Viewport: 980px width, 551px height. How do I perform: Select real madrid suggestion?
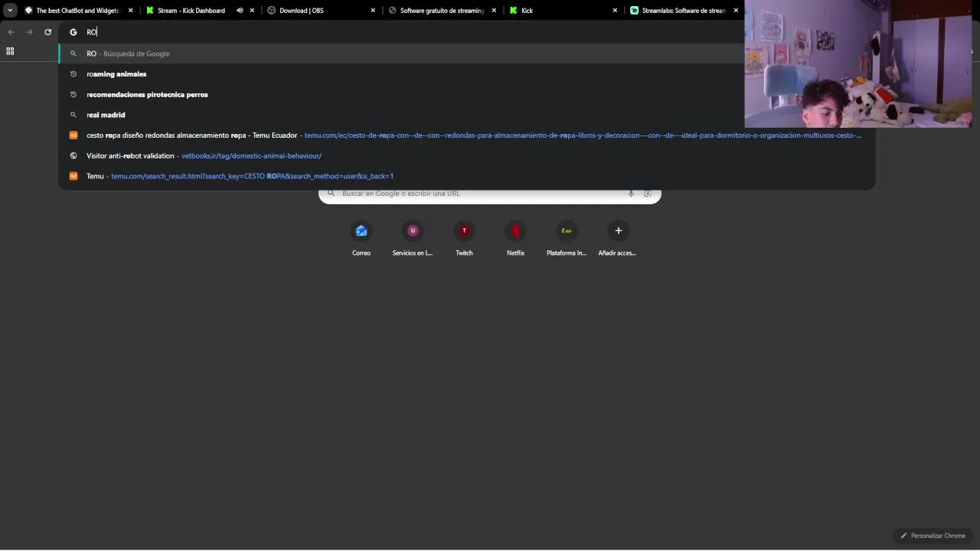467,115
